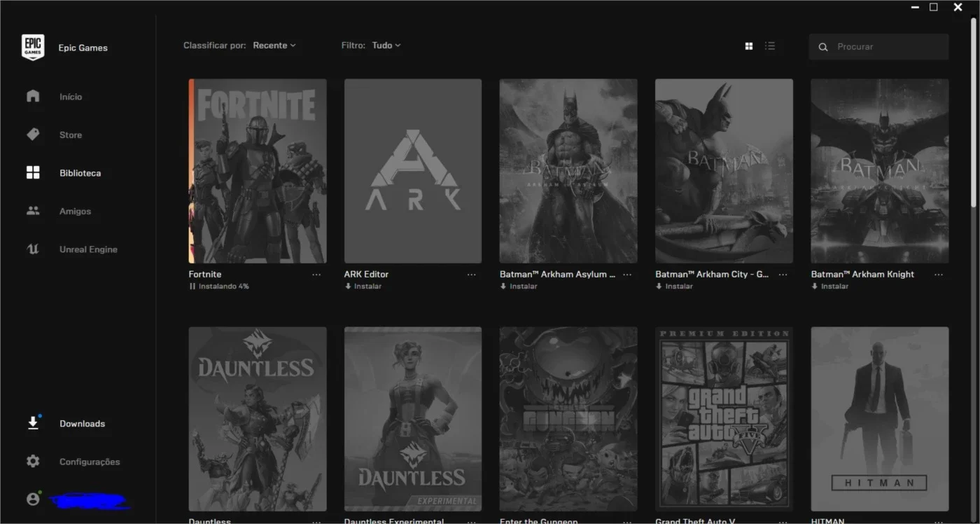980x524 pixels.
Task: Go to Store in sidebar
Action: [71, 135]
